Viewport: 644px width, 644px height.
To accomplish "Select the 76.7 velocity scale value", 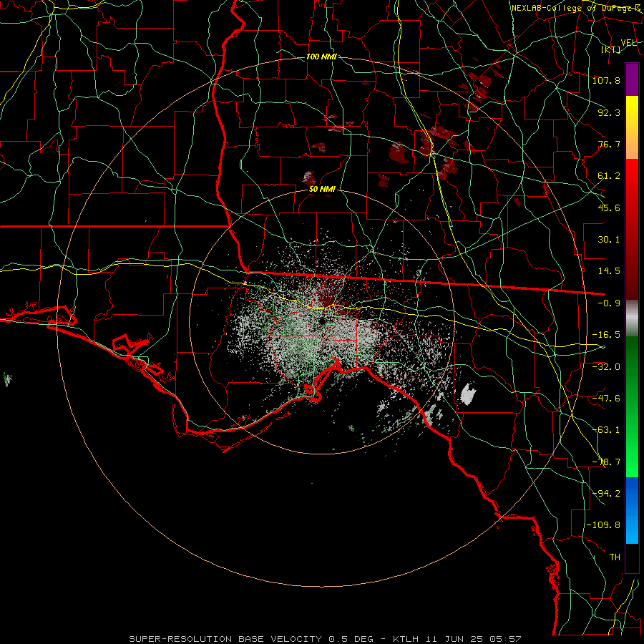I will click(x=609, y=144).
